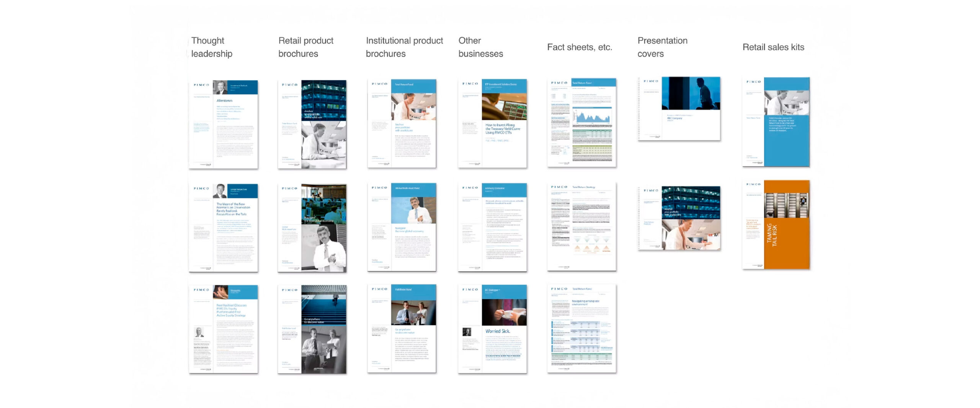The height and width of the screenshot is (408, 980).
Task: Select the 'Go anywhere' staircase retail brochure
Action: click(312, 329)
